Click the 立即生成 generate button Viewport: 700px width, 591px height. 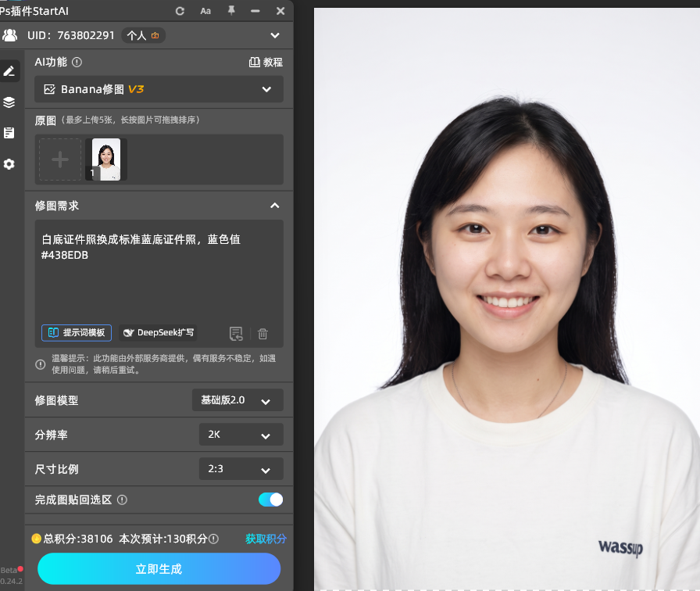point(159,568)
